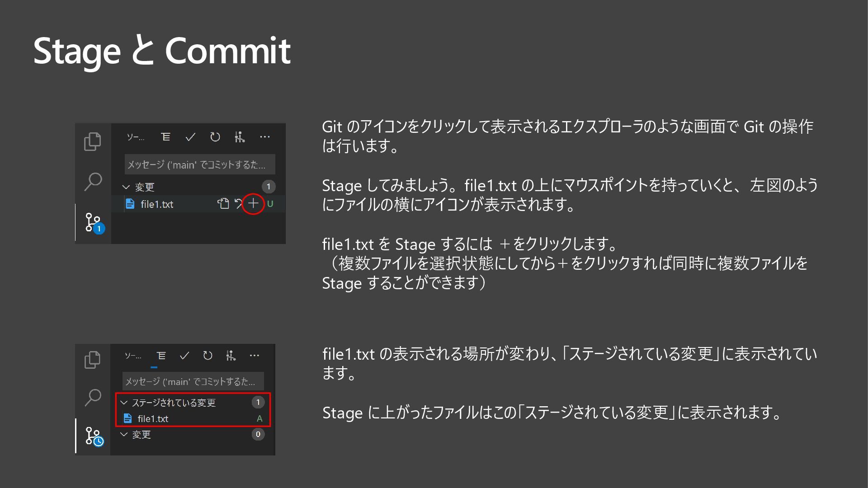868x488 pixels.
Task: Select the staged file1.txt marked A
Action: click(x=153, y=419)
